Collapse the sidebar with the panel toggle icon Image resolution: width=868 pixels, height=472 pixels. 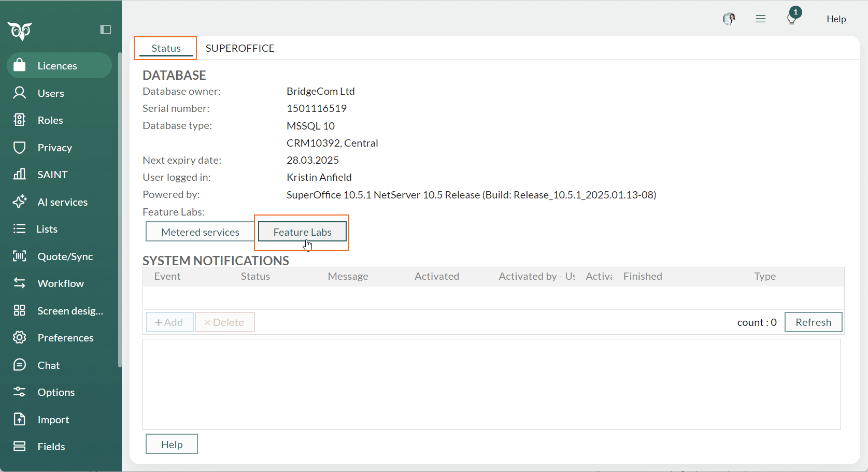click(106, 30)
